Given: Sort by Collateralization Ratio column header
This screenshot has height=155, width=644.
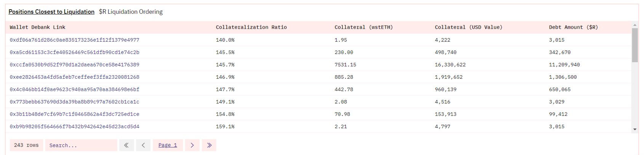Looking at the screenshot, I should click(x=251, y=27).
